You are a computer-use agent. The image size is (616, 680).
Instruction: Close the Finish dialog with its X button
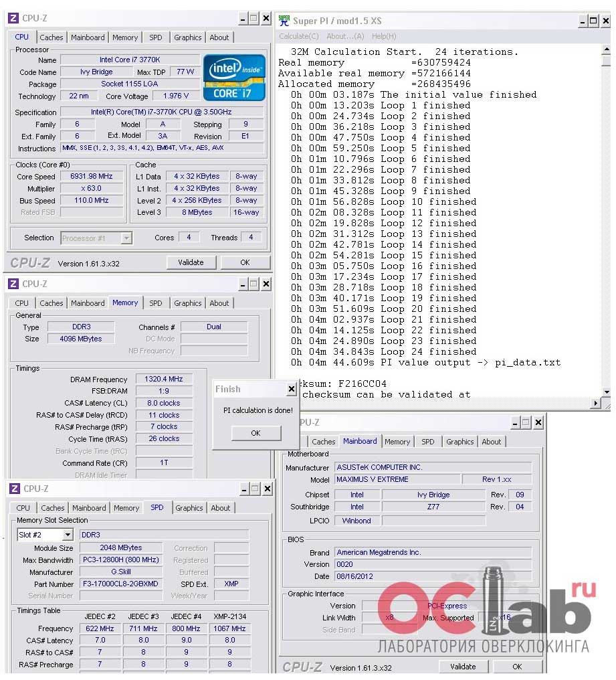291,390
